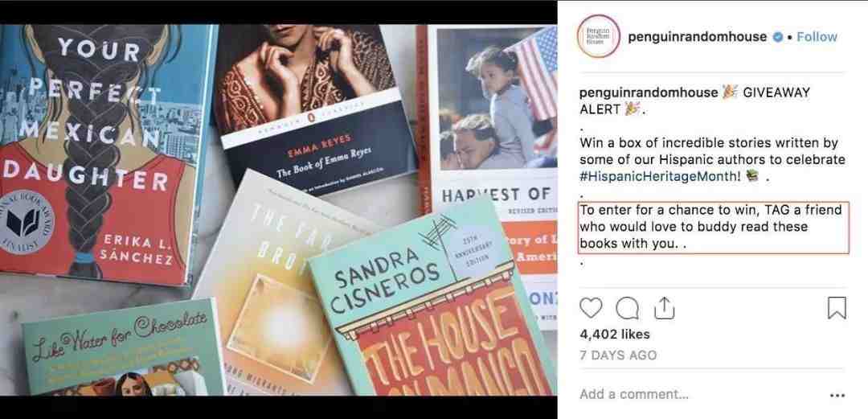Image resolution: width=868 pixels, height=419 pixels.
Task: Click the highlighted TAG a friend text
Action: click(714, 228)
